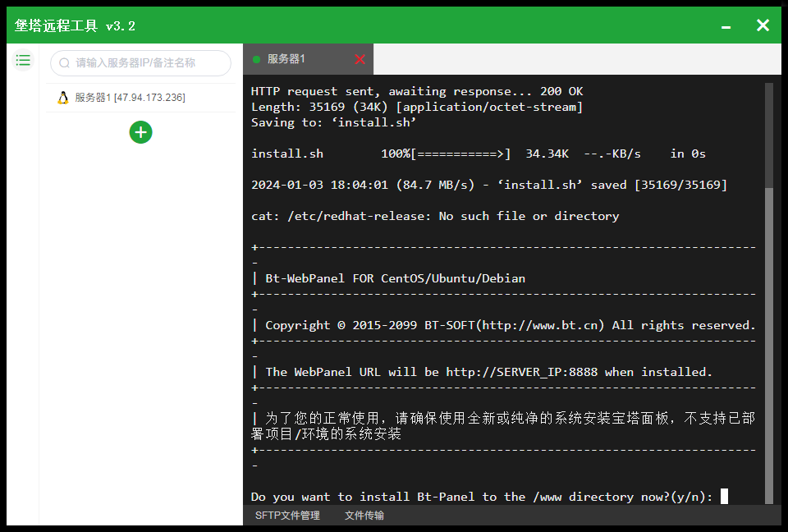Click the Chinese clean-system warning line

(x=503, y=426)
